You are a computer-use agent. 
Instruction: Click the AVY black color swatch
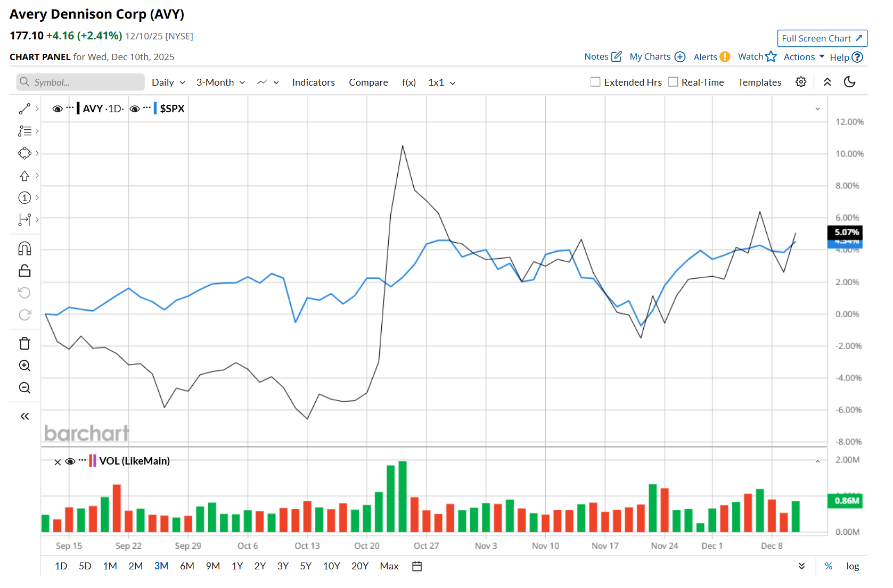(78, 109)
